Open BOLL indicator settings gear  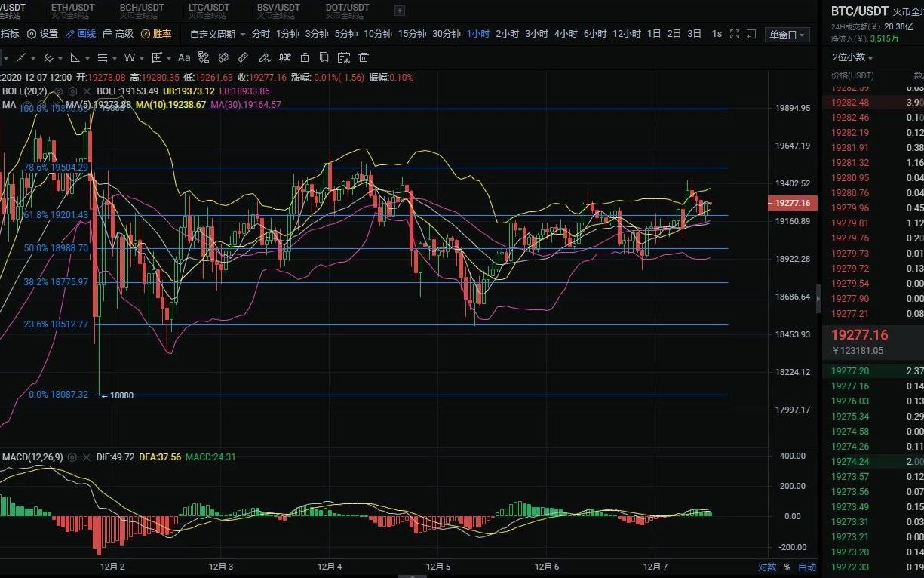pyautogui.click(x=72, y=91)
